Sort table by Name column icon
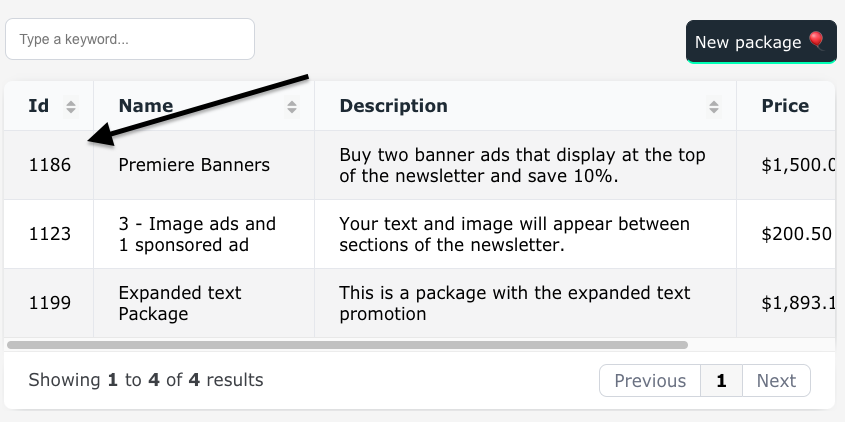Screen dimensions: 845x422 click(x=292, y=107)
